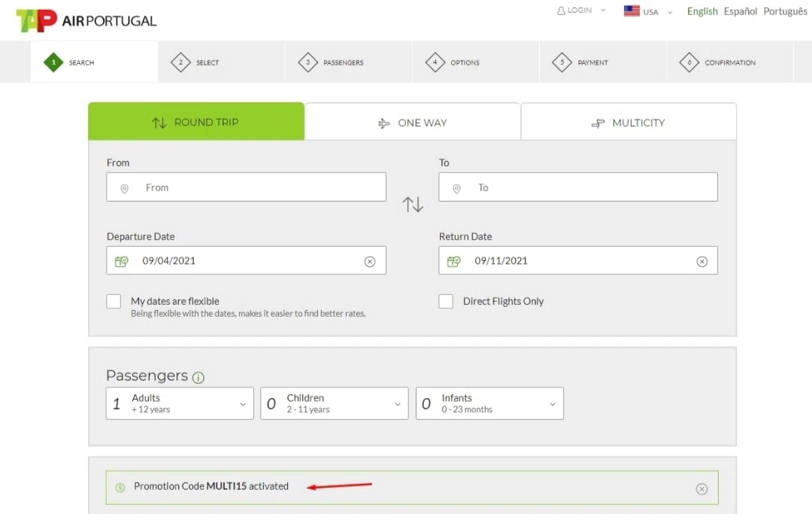Open the Children passenger dropdown
Screen dimensions: 812x514
pyautogui.click(x=335, y=403)
